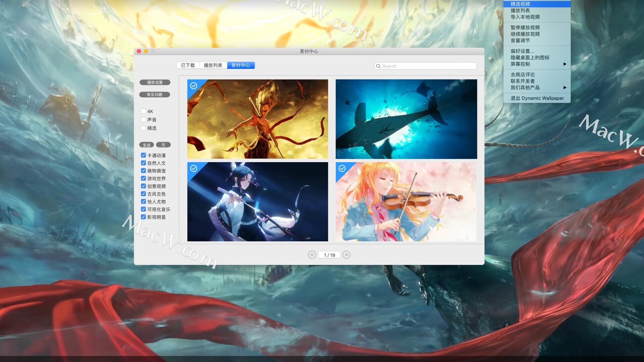Select the 素材中心 tab

tap(241, 65)
